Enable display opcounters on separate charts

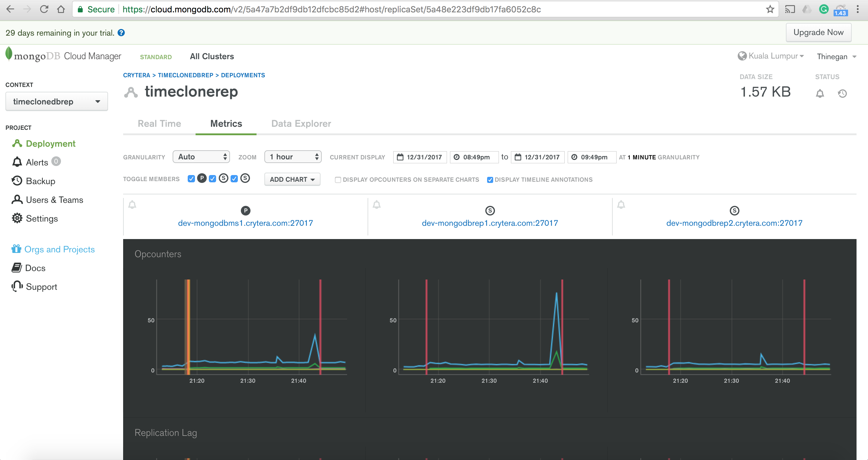click(x=338, y=180)
